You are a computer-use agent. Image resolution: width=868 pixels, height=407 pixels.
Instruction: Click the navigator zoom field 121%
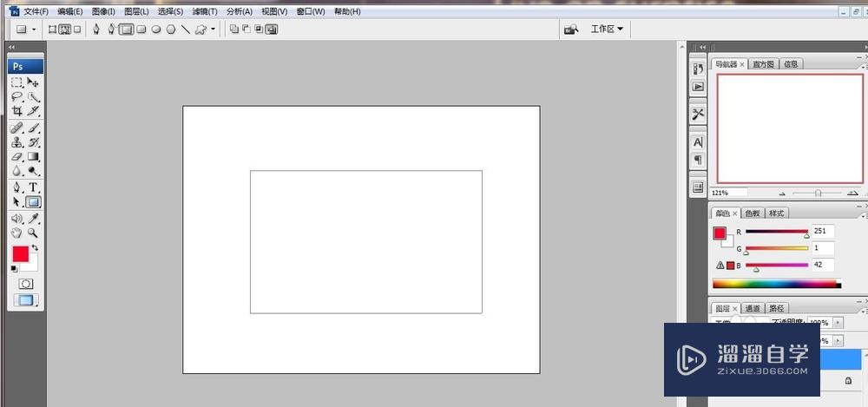[x=728, y=193]
